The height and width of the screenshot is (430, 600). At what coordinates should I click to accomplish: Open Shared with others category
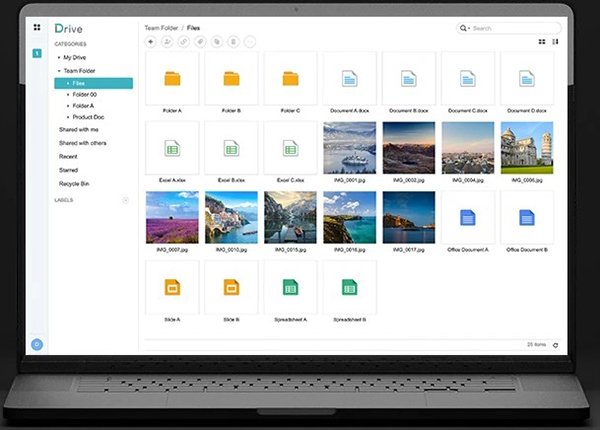(83, 143)
